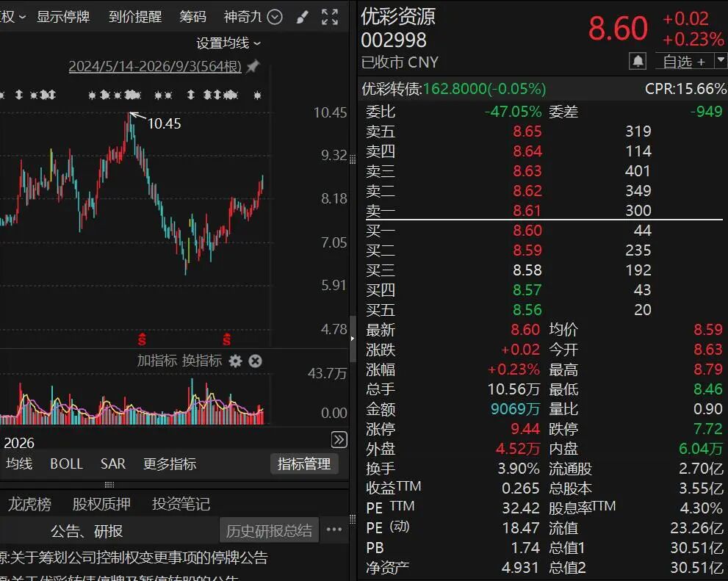Click the 2026 date axis label
This screenshot has height=581, width=728.
[x=19, y=443]
